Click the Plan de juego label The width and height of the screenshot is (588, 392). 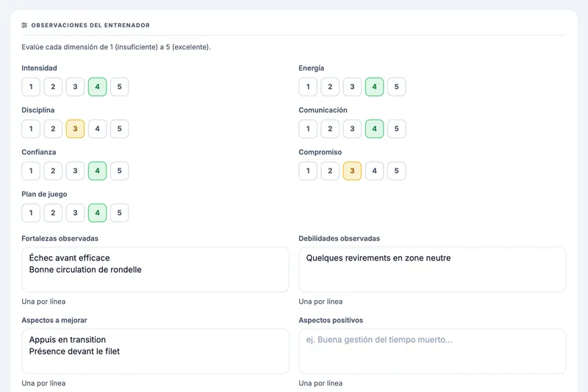[x=44, y=194]
